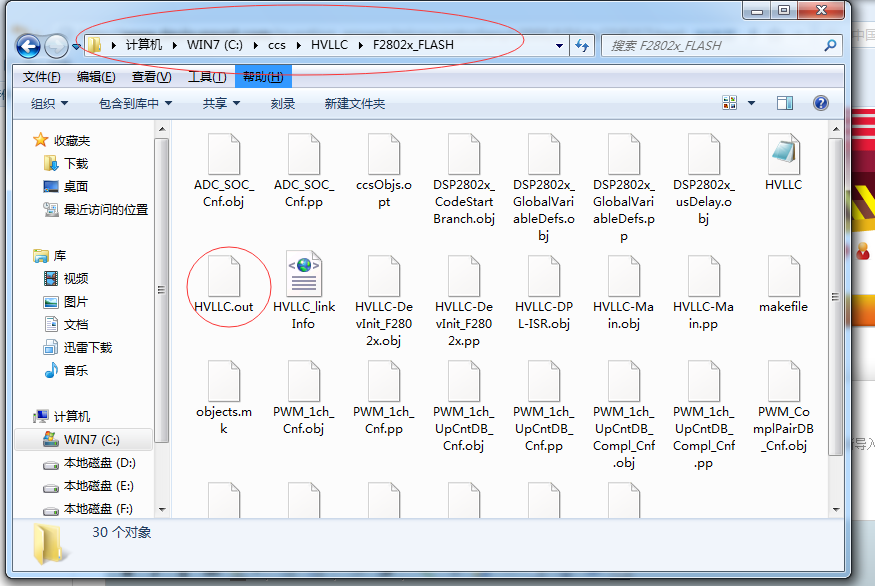The width and height of the screenshot is (875, 586).
Task: Select the DSP2802x_GlobalVariableDefs.pp file icon
Action: [624, 154]
